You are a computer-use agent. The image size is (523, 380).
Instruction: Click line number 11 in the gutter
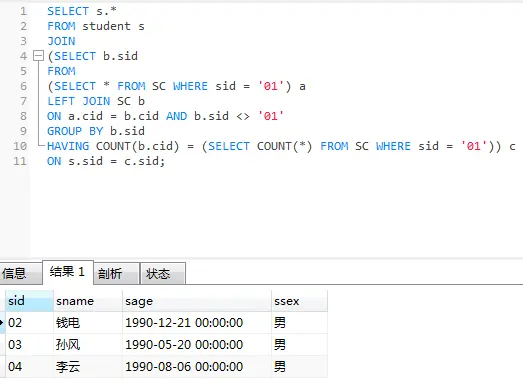click(20, 161)
